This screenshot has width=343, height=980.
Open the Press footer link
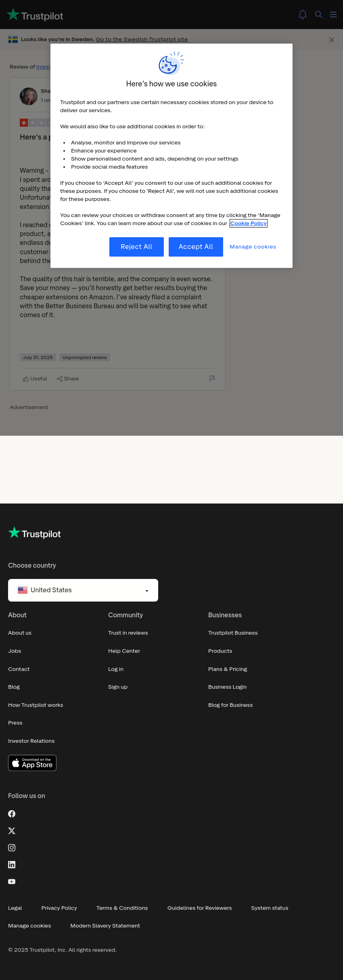[15, 723]
